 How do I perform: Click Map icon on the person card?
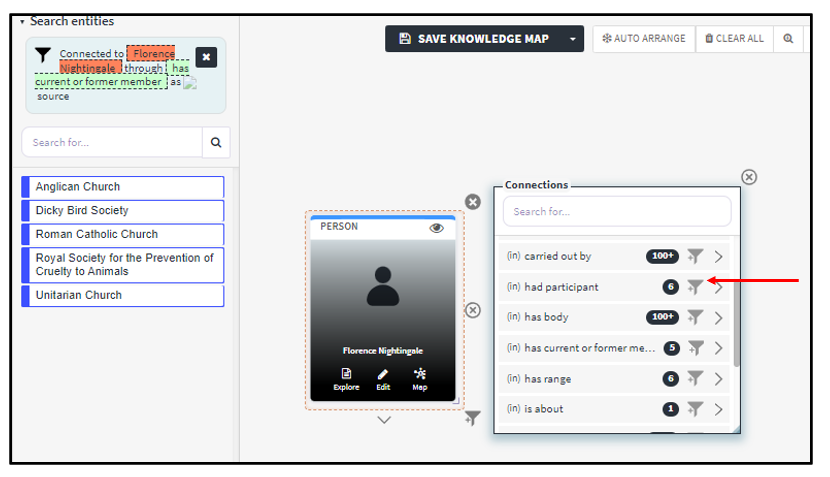(419, 379)
